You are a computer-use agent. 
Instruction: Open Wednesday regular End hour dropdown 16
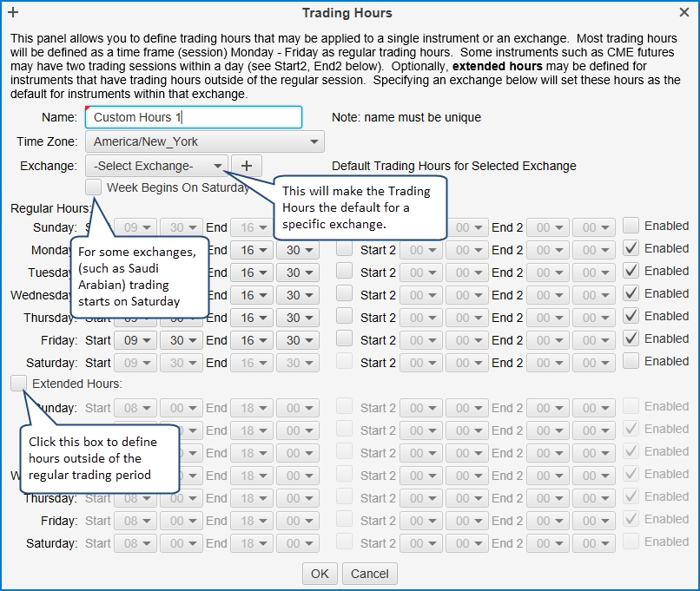pos(252,295)
